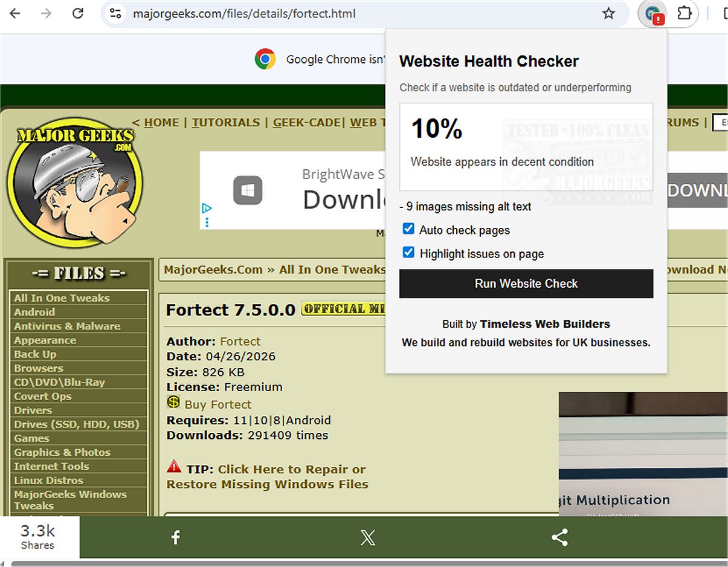Open site information icon in address bar

coord(115,13)
